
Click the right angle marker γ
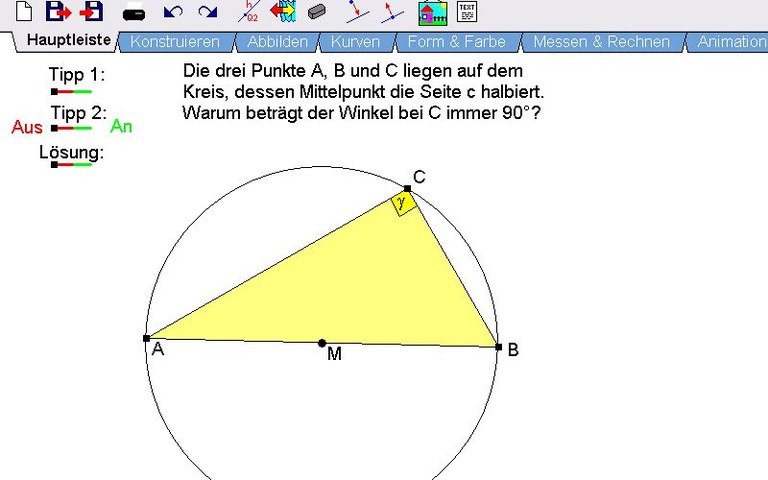[405, 203]
